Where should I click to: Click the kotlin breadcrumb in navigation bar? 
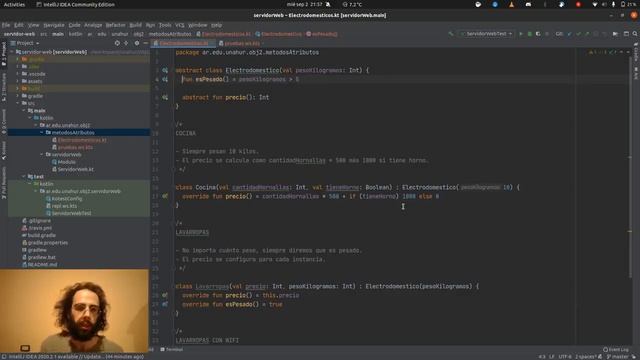click(x=75, y=34)
